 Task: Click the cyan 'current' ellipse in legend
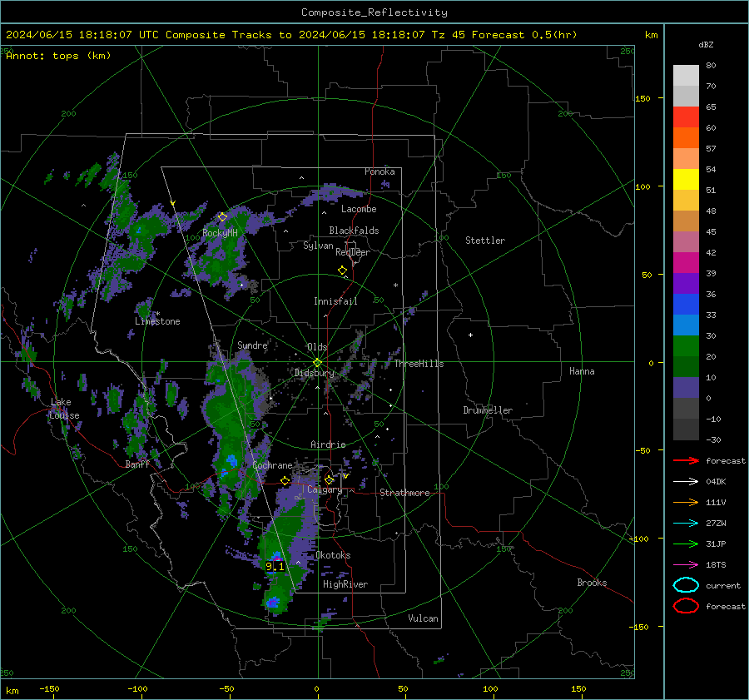(686, 585)
